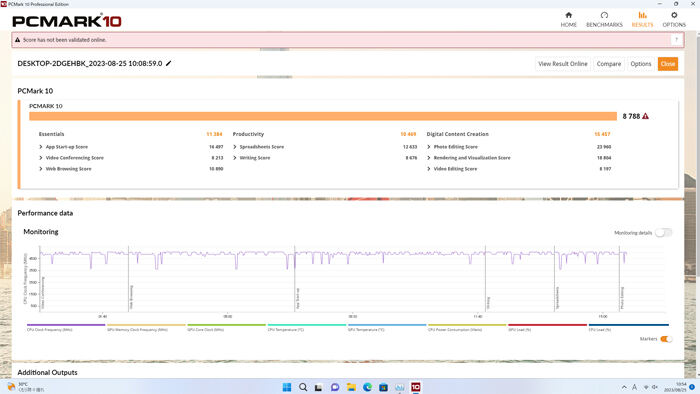The width and height of the screenshot is (700, 394).
Task: Open the Benchmarks section icon
Action: point(604,16)
